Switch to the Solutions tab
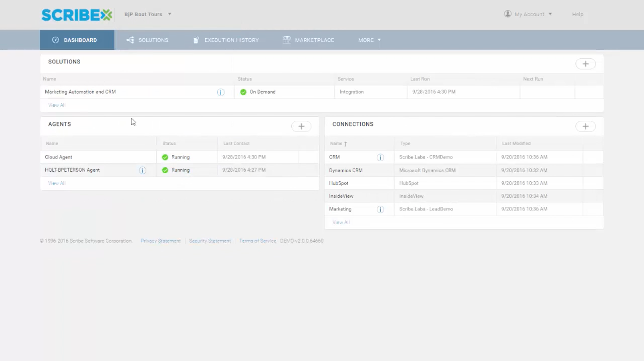The width and height of the screenshot is (644, 361). 147,40
